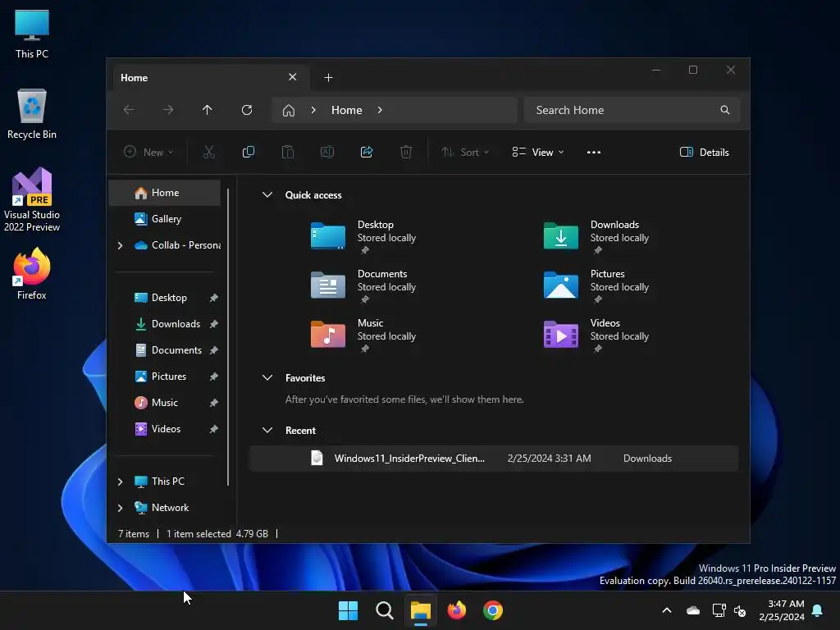Click the Cut scissors icon
Screen dimensions: 840x630
coord(209,152)
